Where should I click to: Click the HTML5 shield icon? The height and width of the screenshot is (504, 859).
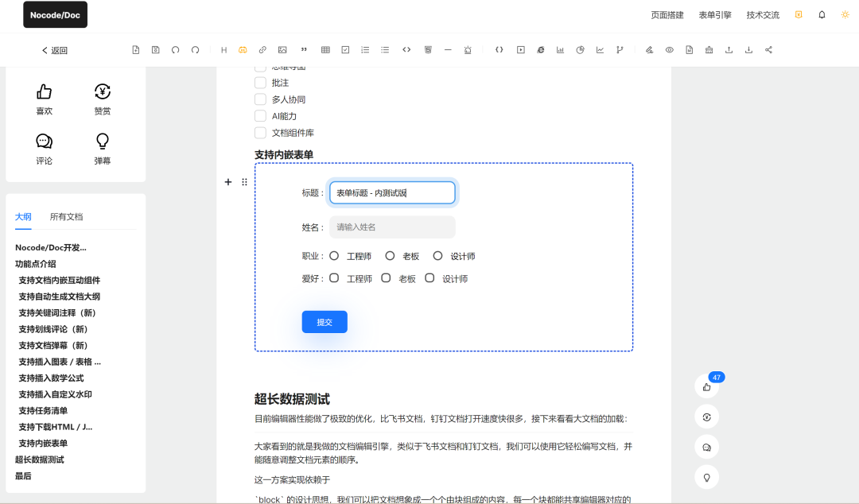[x=428, y=50]
